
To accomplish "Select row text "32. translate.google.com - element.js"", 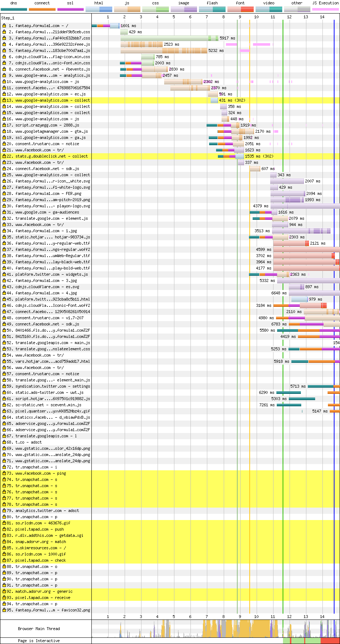I will pos(47,218).
